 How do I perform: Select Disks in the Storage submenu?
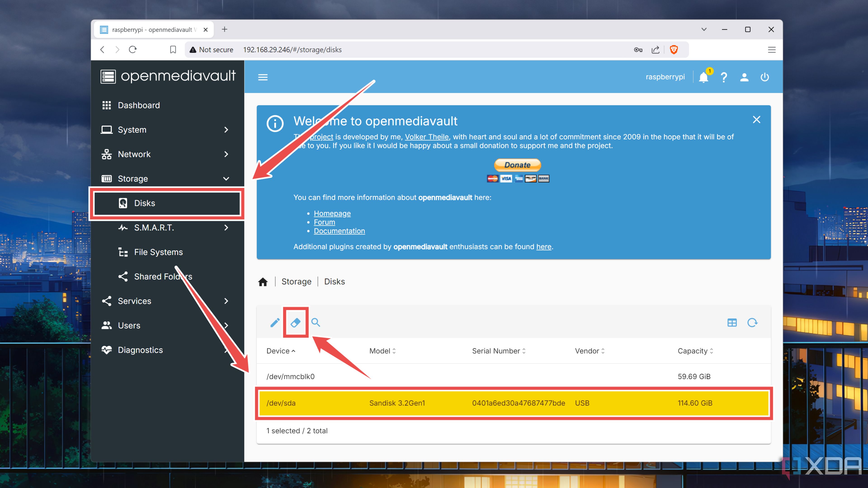pyautogui.click(x=167, y=203)
